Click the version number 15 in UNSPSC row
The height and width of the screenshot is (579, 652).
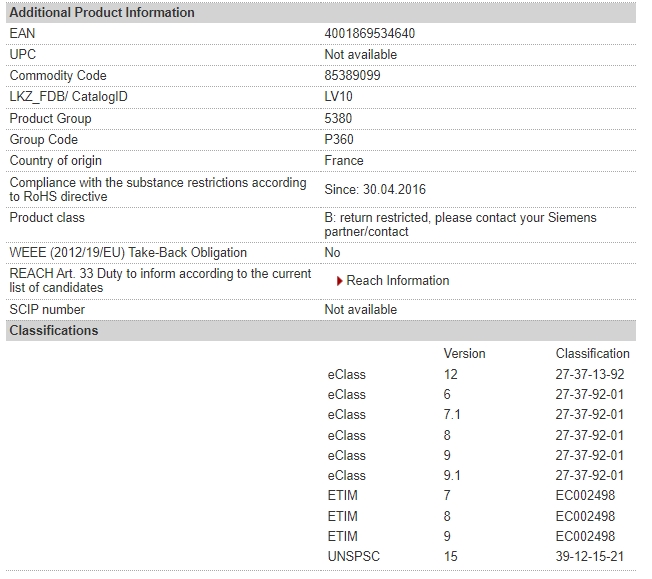(x=450, y=557)
